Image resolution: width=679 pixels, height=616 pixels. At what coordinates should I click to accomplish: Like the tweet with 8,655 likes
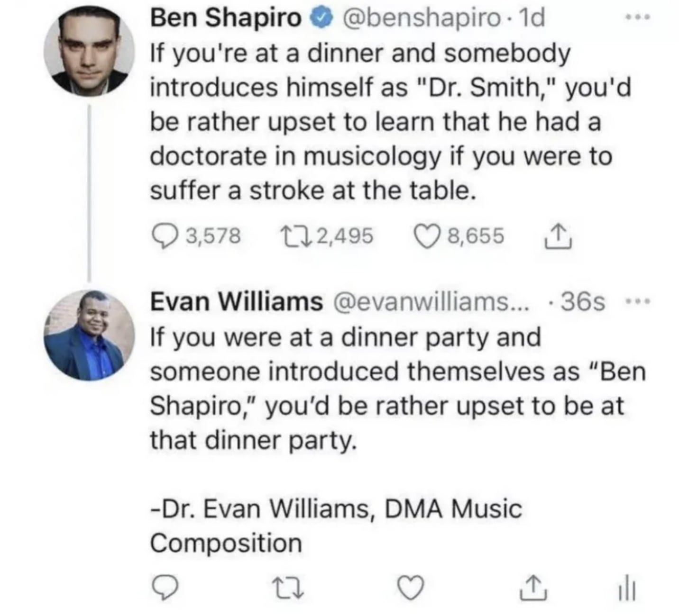[x=426, y=236]
